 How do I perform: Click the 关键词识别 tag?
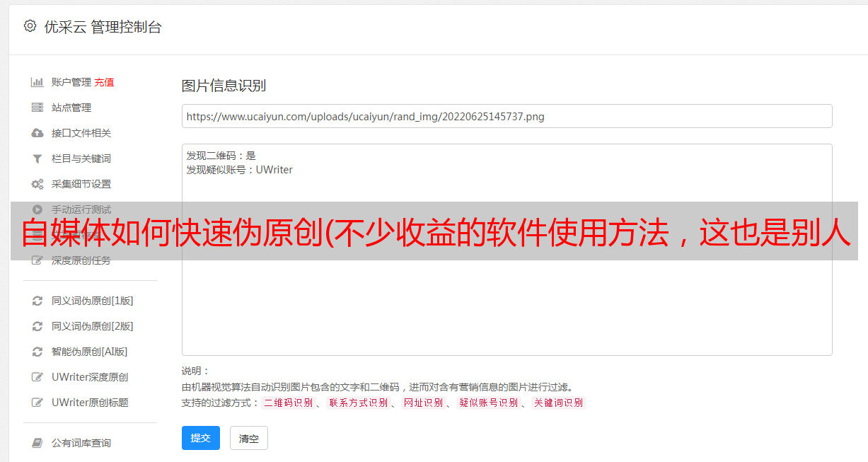point(559,403)
